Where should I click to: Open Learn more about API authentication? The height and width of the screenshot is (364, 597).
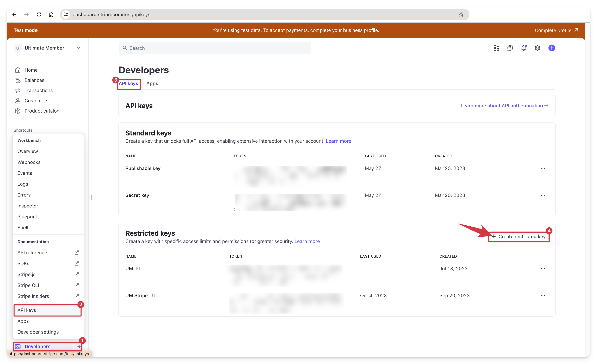pos(504,106)
